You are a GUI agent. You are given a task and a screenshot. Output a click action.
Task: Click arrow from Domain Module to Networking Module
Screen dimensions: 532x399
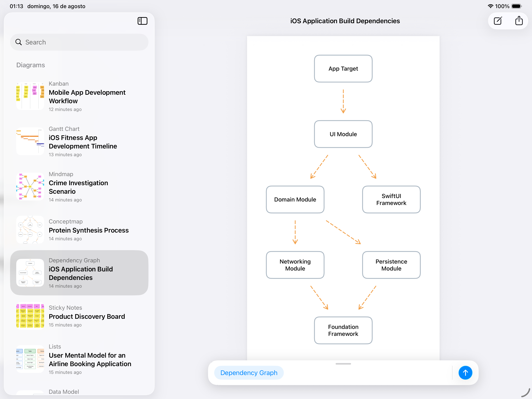[295, 232]
